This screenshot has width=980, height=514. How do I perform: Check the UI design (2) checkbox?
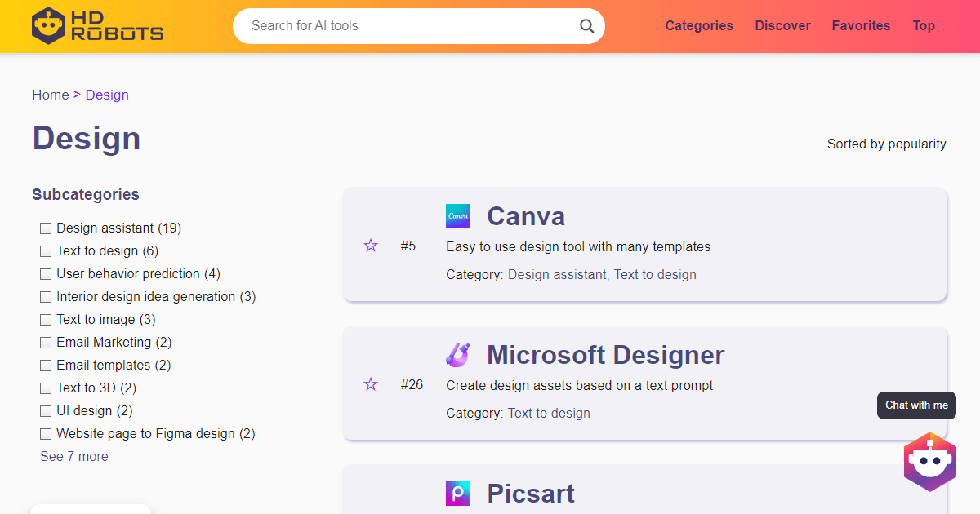pos(46,411)
